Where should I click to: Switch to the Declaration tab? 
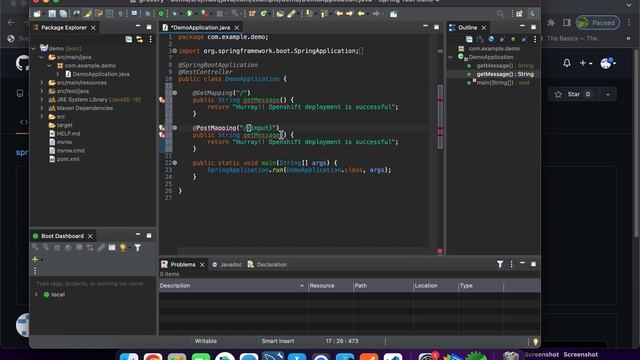coord(267,264)
